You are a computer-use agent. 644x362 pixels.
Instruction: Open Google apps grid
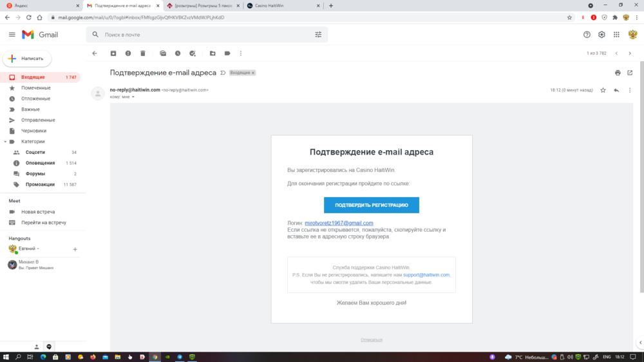(x=616, y=35)
